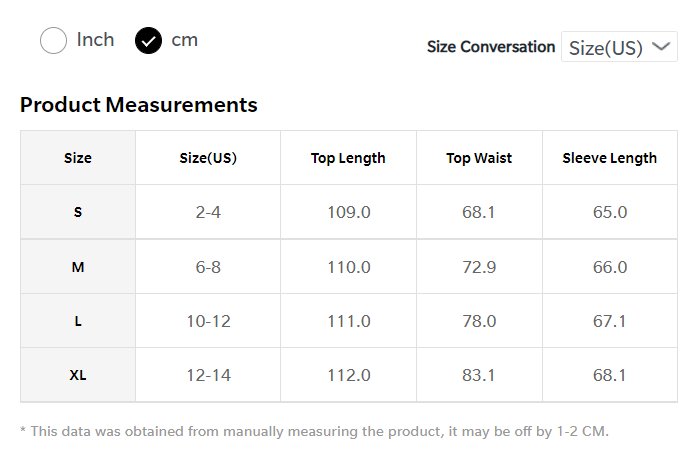This screenshot has height=452, width=693.
Task: Click the 72.9 top waist cell
Action: click(479, 267)
